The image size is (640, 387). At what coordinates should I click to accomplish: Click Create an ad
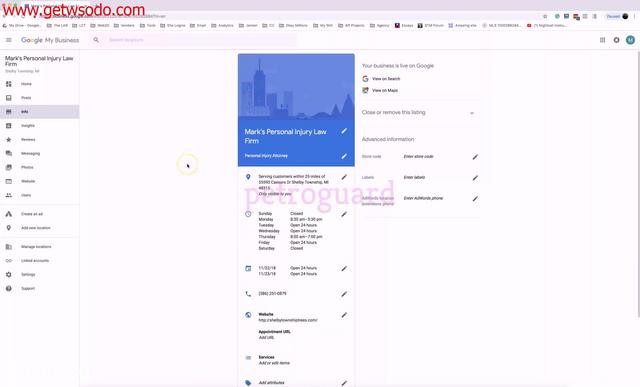point(40,214)
